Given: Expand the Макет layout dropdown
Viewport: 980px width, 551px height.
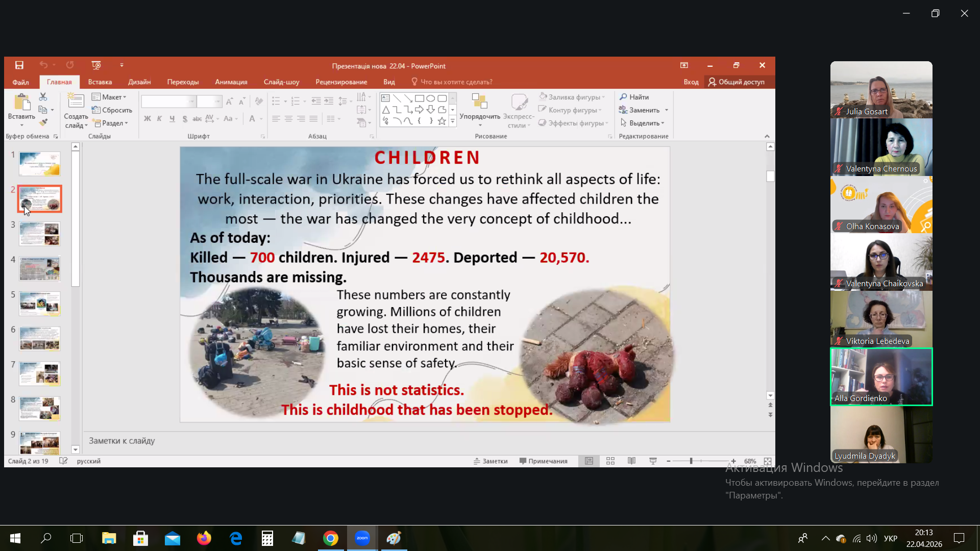Looking at the screenshot, I should tap(109, 97).
